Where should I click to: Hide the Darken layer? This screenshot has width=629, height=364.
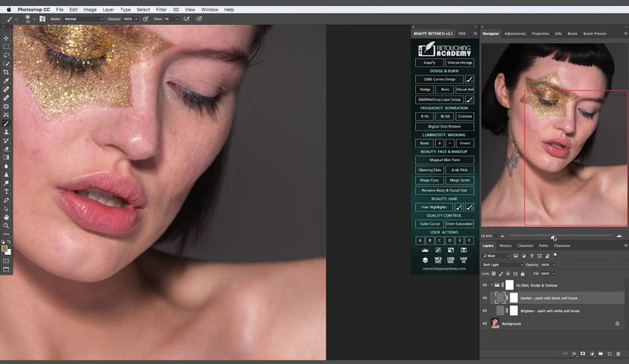tap(485, 299)
